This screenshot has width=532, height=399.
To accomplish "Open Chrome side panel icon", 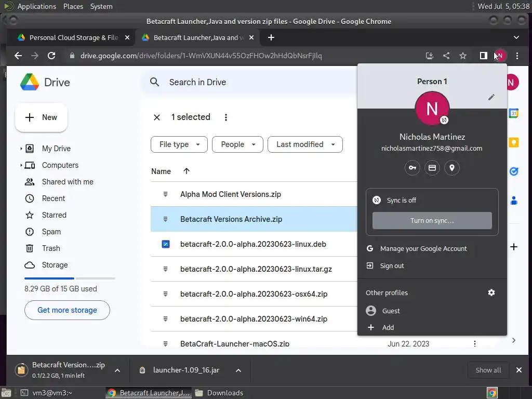I will pos(483,56).
